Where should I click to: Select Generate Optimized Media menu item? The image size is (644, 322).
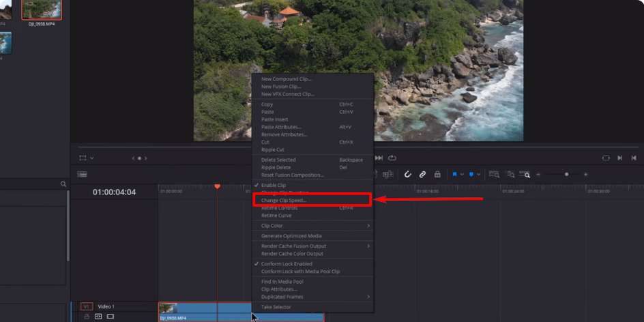[312, 236]
